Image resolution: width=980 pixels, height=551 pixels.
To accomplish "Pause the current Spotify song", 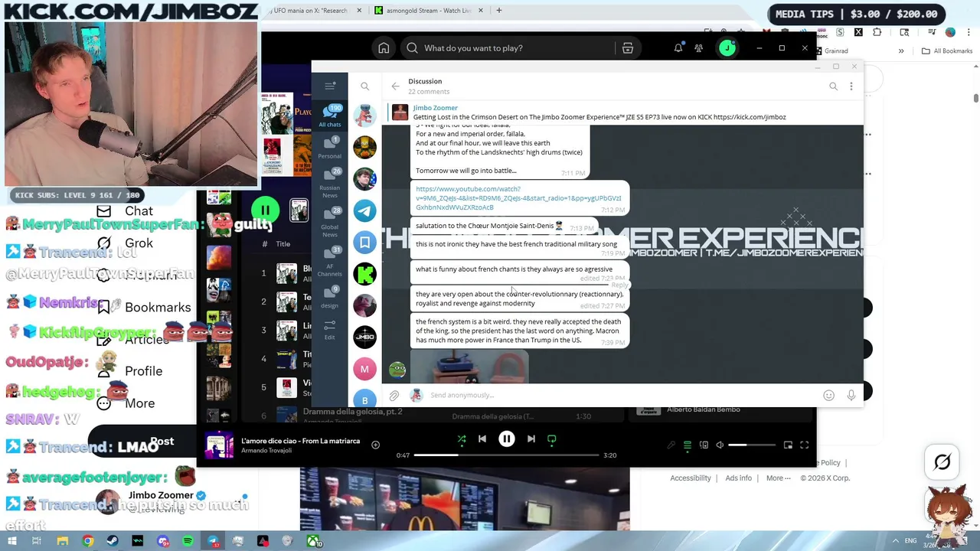I will pos(507,439).
